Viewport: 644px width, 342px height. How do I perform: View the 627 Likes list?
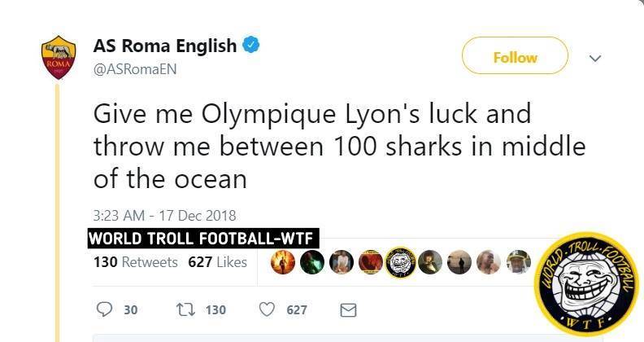[217, 262]
